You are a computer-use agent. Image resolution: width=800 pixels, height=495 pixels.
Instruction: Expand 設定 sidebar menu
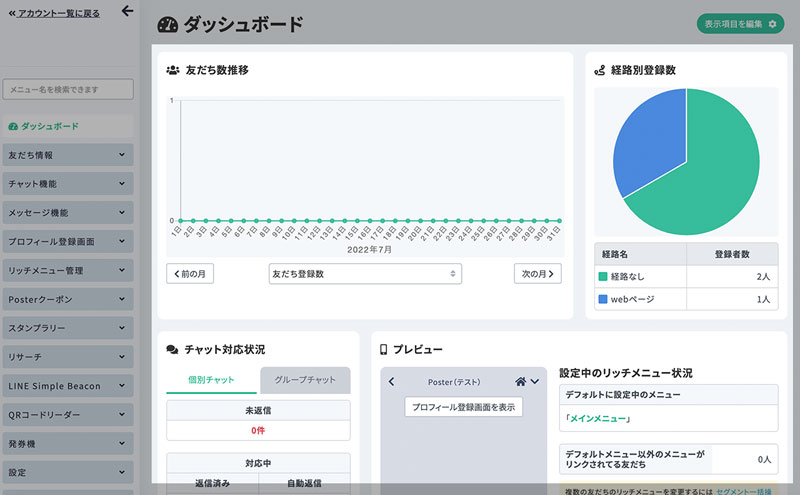click(x=68, y=473)
